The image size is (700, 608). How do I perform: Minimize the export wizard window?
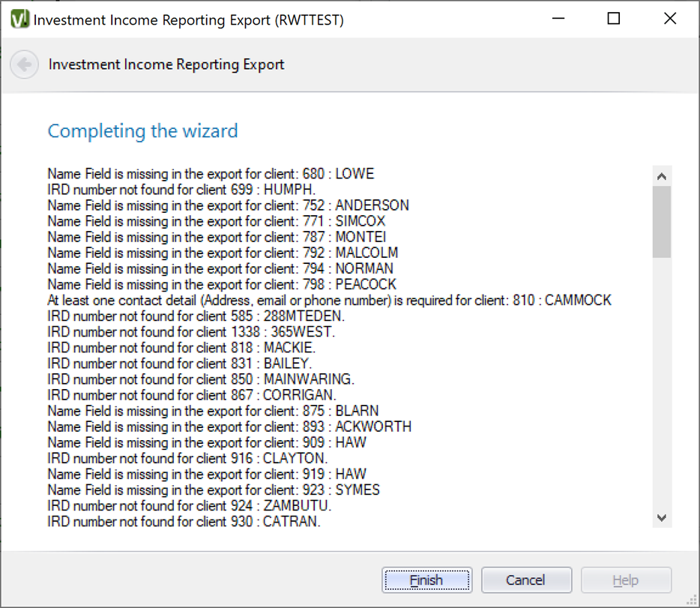pyautogui.click(x=558, y=19)
